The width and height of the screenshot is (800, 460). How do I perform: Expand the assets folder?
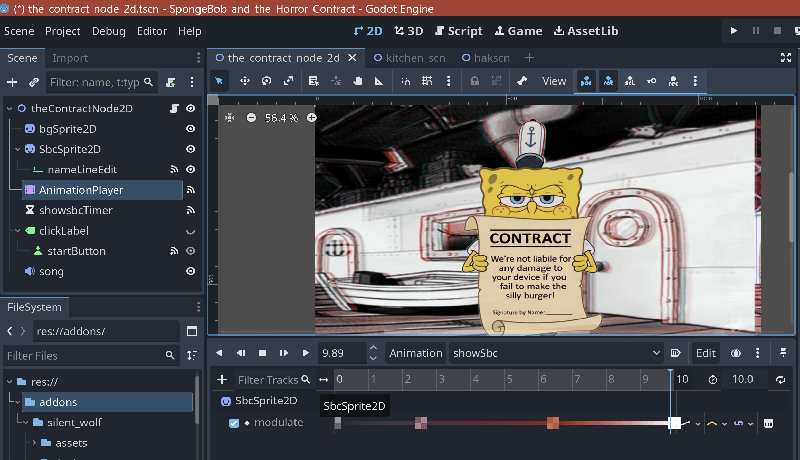[34, 443]
